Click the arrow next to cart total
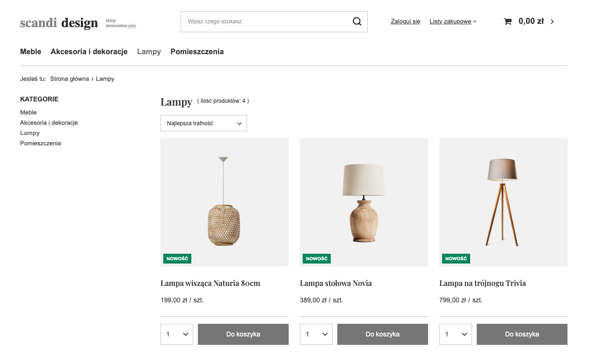Viewport: 589px width, 364px height. click(x=552, y=21)
